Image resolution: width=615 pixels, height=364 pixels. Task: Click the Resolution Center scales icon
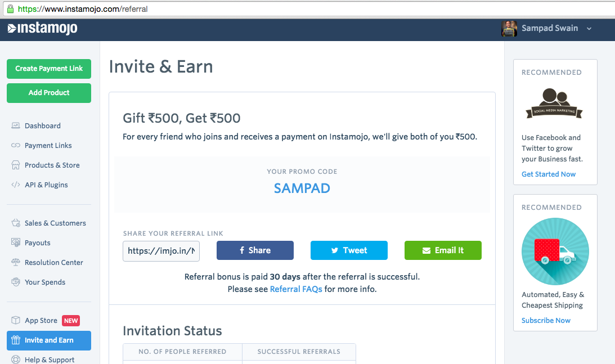[x=16, y=263]
